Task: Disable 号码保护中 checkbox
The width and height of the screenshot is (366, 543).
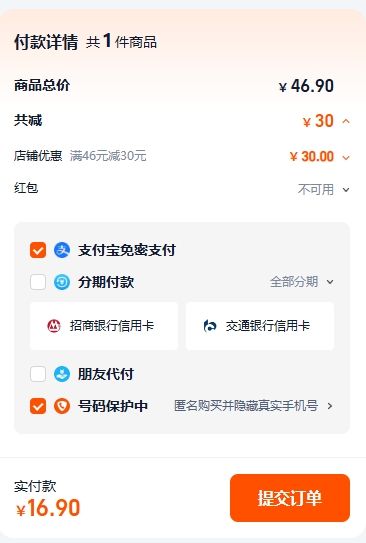Action: (38, 406)
